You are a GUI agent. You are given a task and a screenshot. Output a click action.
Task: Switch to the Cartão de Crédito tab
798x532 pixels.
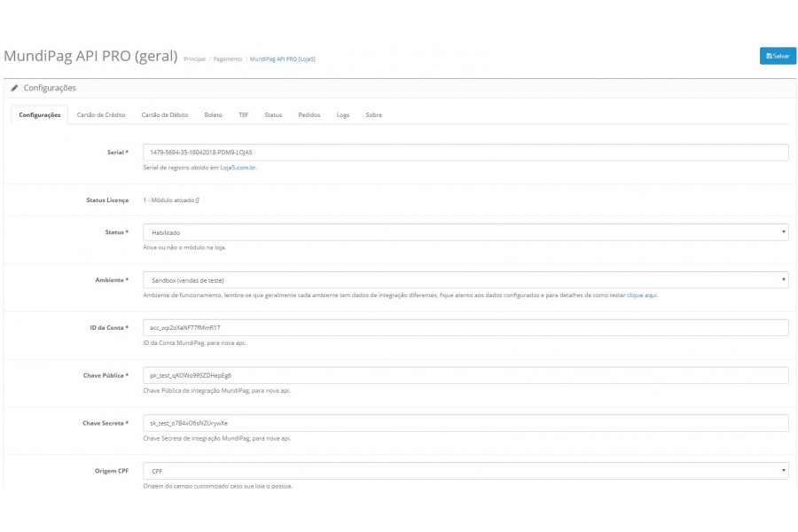pyautogui.click(x=101, y=115)
